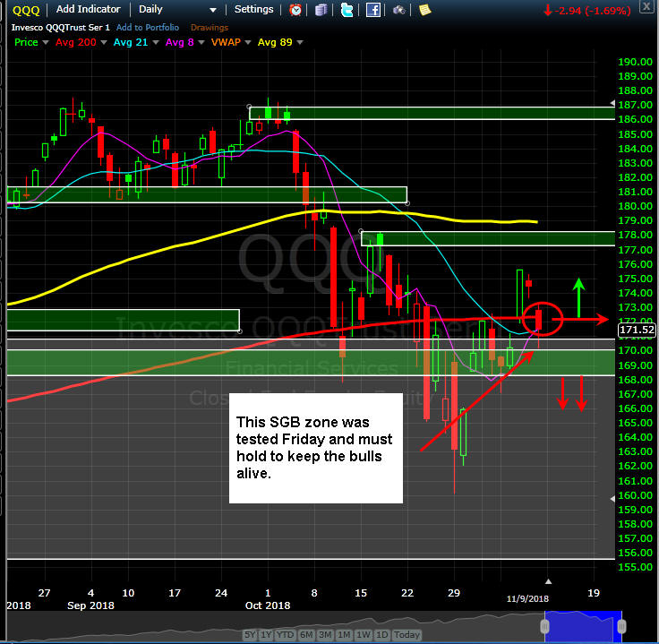Open the yellow sticky note icon

[x=425, y=10]
